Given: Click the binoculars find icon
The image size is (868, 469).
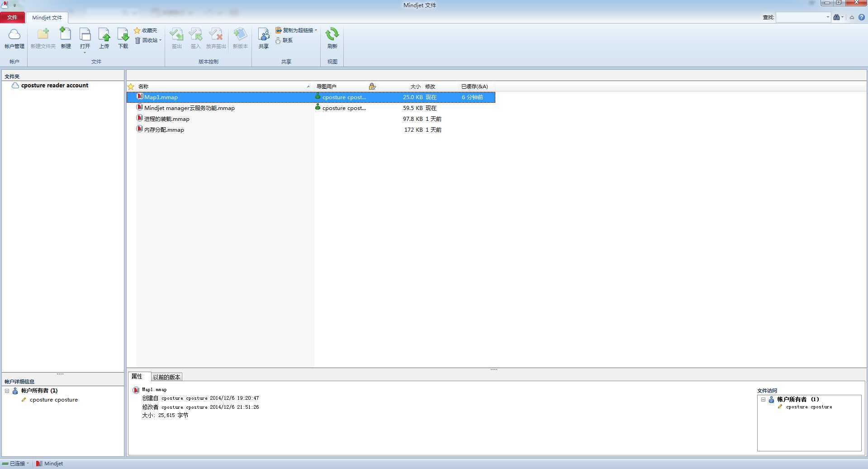Looking at the screenshot, I should pos(836,17).
